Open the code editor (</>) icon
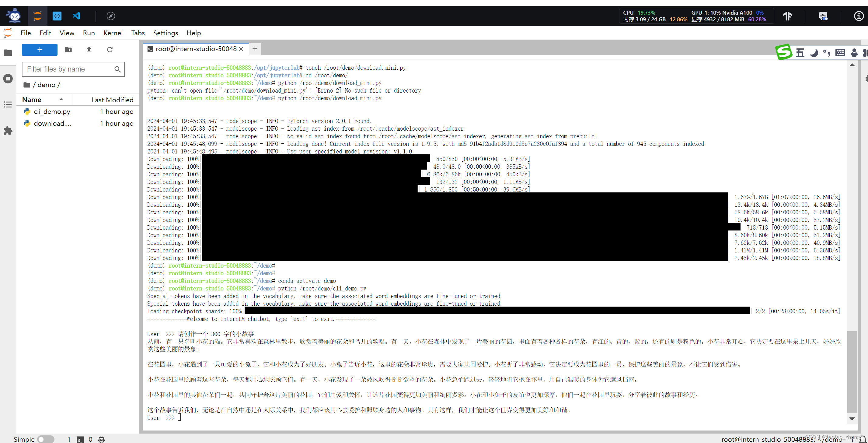Screen dimensions: 868x443 pos(57,16)
